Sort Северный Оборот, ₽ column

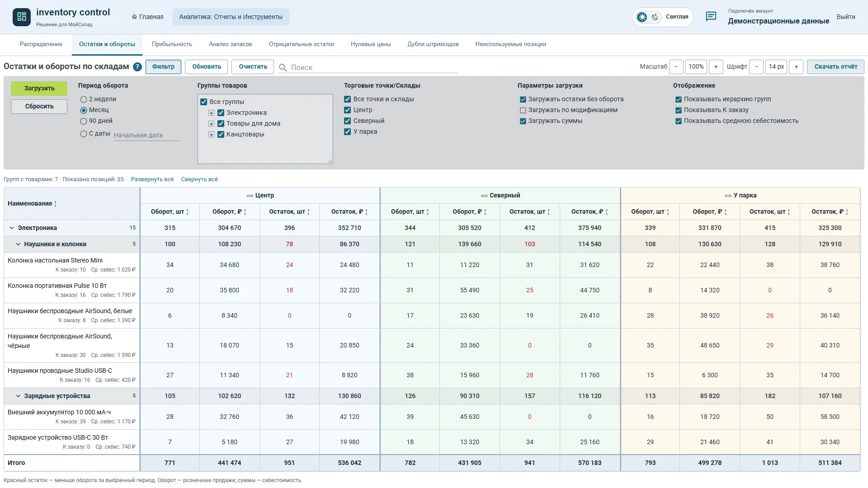point(486,212)
